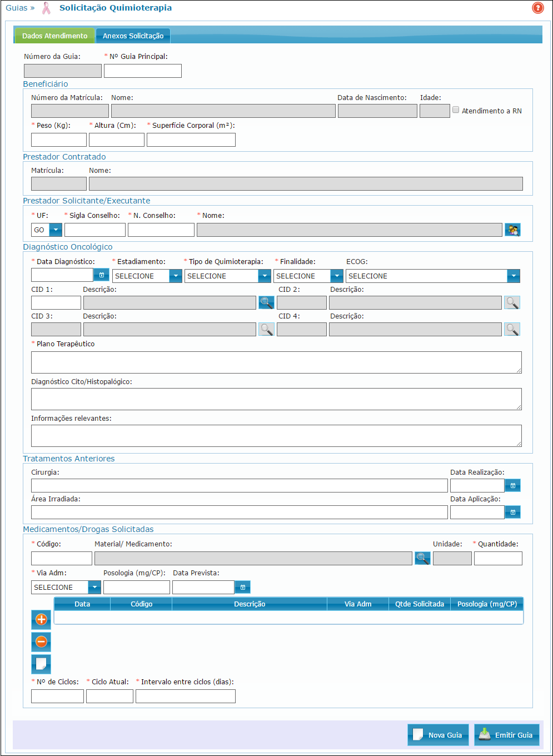Click the Emitir Guia button
The image size is (553, 756).
pyautogui.click(x=506, y=735)
